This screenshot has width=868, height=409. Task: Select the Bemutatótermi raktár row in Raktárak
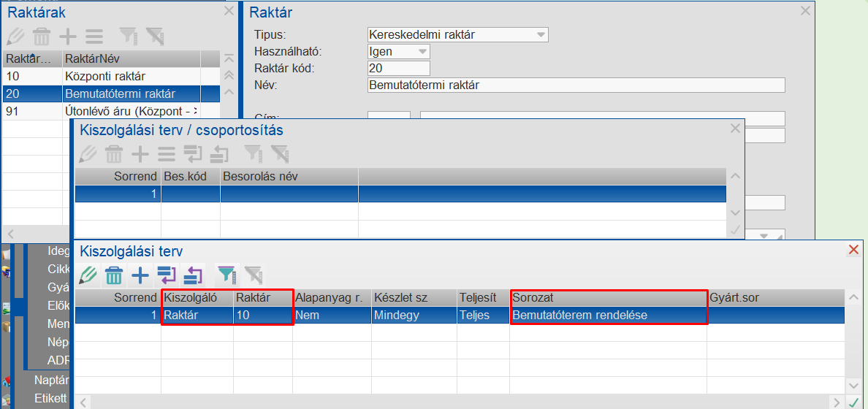[111, 93]
